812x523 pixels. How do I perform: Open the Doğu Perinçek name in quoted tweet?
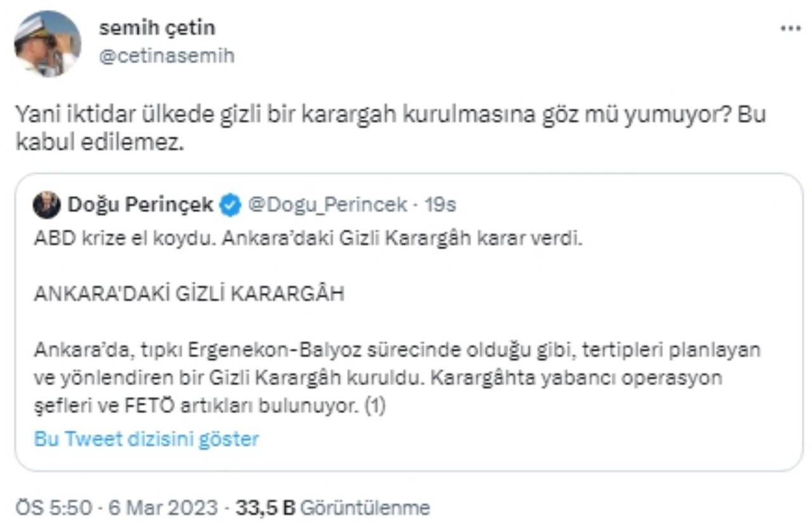click(x=140, y=205)
